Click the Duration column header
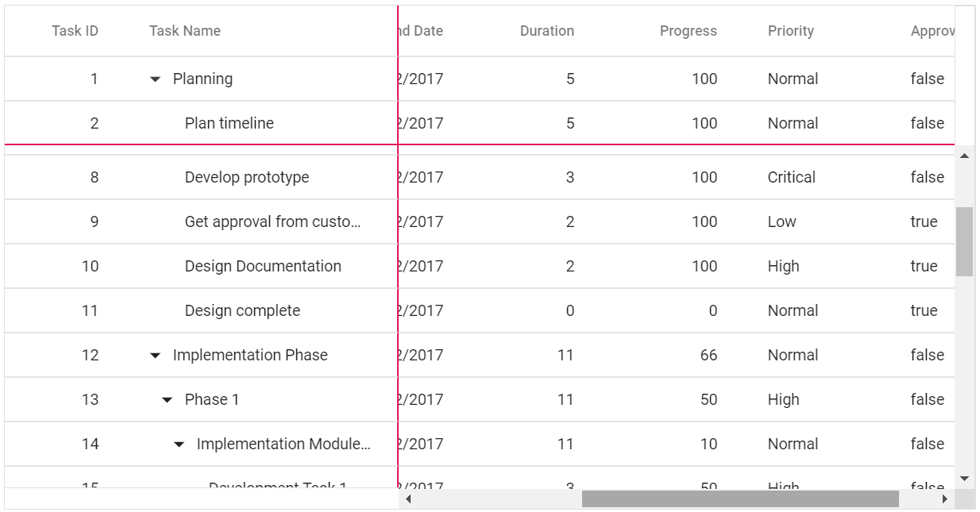Viewport: 980px width, 512px height. 546,31
